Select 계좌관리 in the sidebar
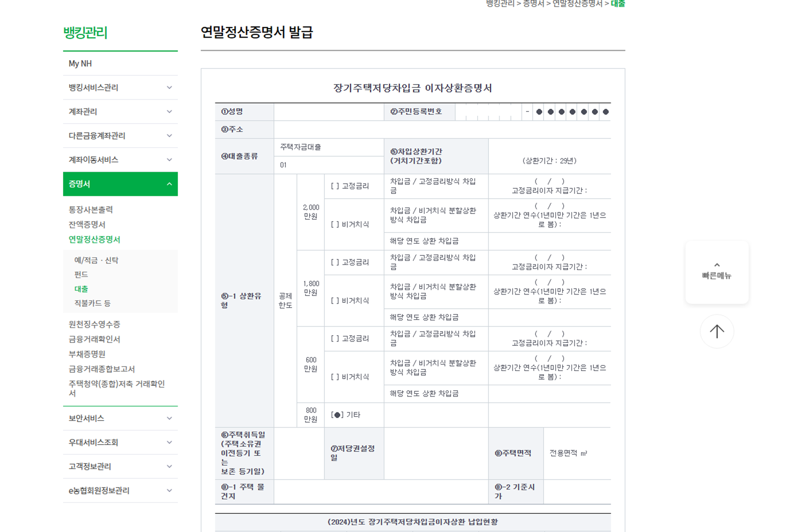 click(x=83, y=111)
